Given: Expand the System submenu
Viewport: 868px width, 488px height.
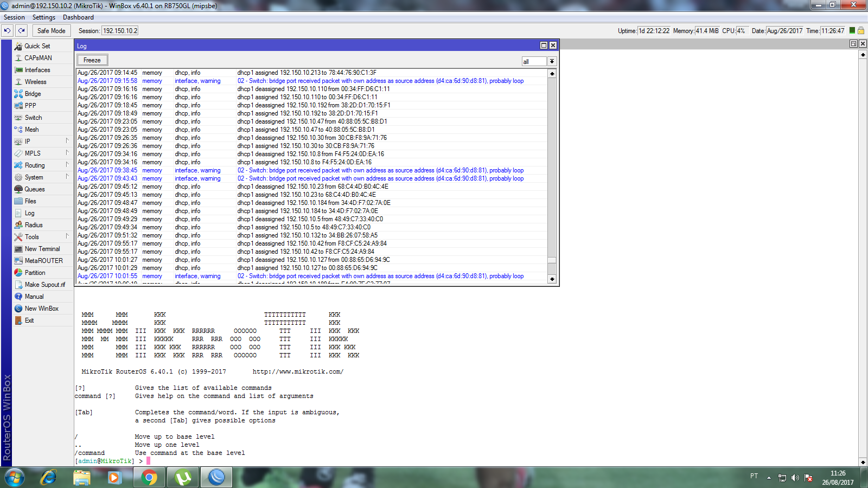Looking at the screenshot, I should click(43, 177).
